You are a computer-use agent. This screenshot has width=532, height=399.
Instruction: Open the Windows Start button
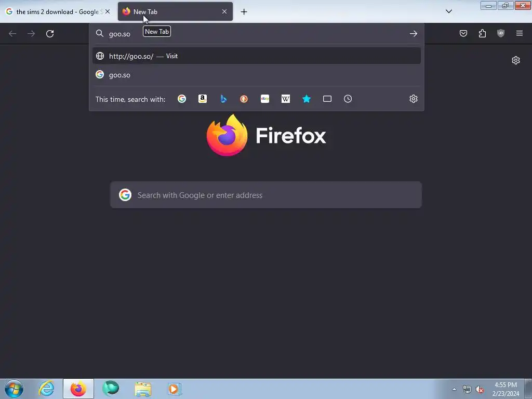point(14,389)
